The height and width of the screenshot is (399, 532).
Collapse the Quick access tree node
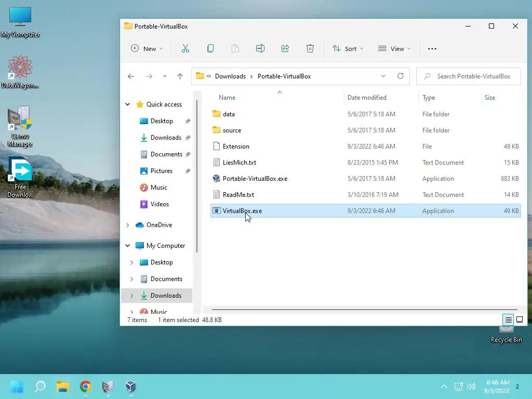[x=128, y=104]
